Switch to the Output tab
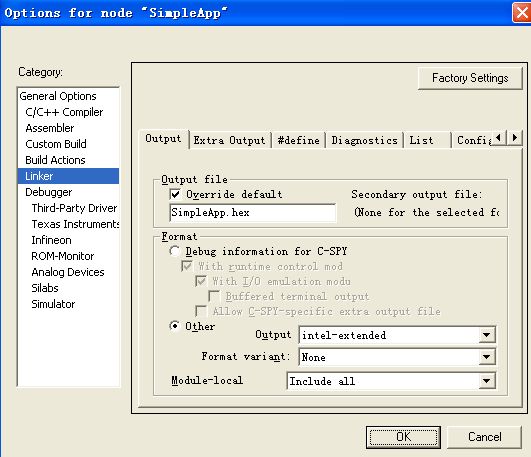Screen dimensions: 531x457 164,139
